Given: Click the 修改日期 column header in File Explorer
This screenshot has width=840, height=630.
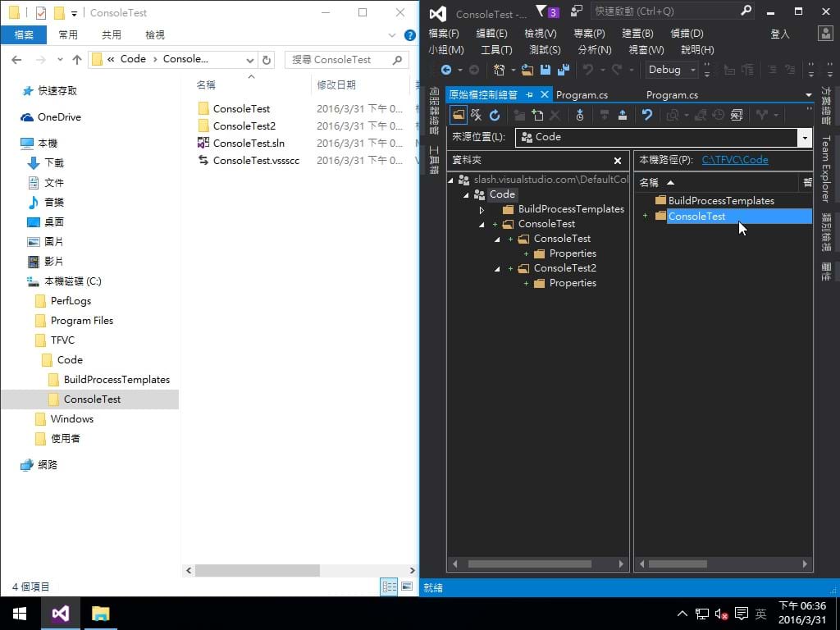Looking at the screenshot, I should coord(336,84).
